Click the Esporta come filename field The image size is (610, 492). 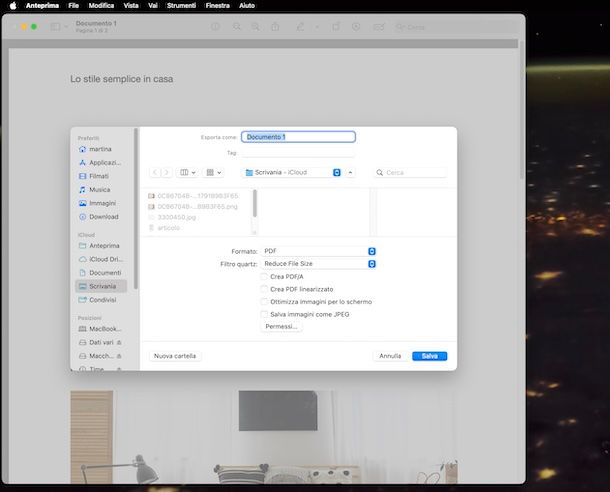click(x=299, y=137)
